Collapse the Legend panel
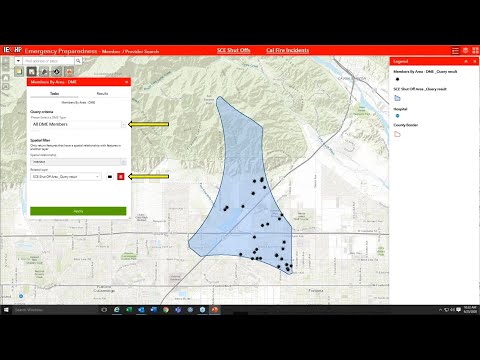 coord(466,61)
